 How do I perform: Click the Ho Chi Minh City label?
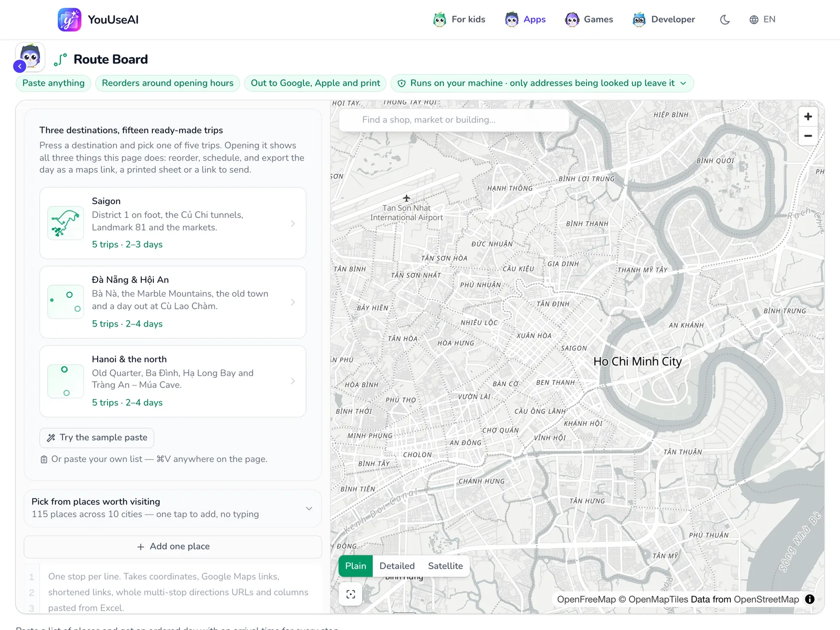tap(637, 361)
